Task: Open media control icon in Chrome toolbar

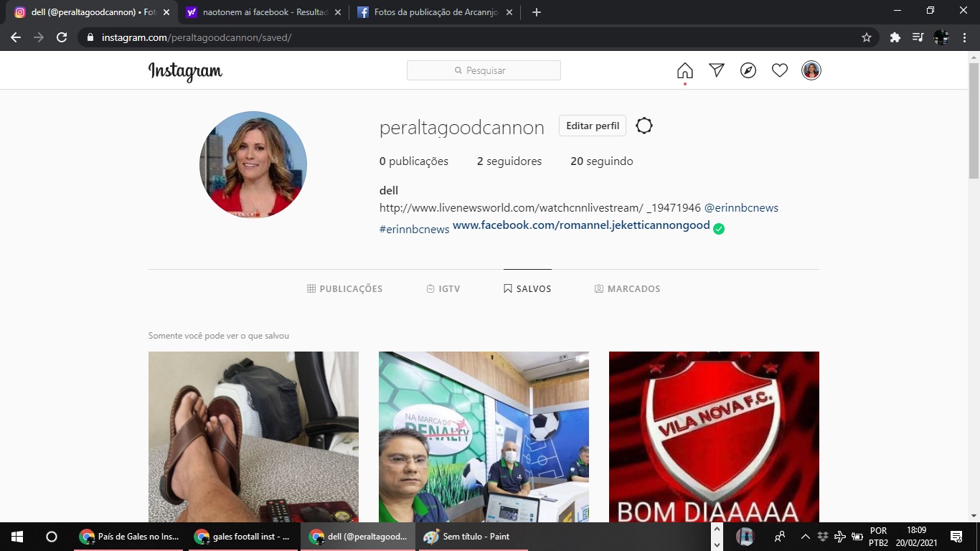Action: 918,37
